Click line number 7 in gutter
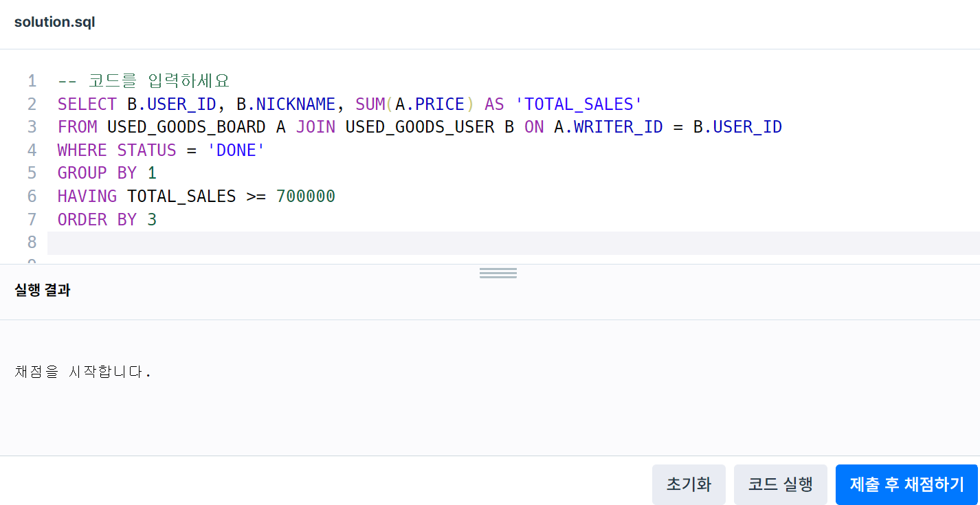The width and height of the screenshot is (980, 505). [x=32, y=220]
